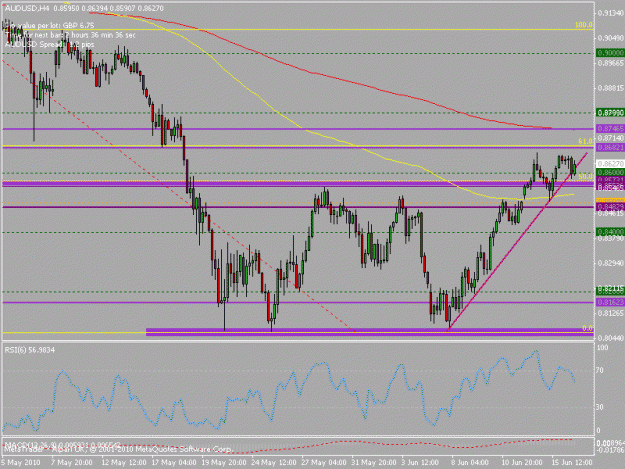Click the green 0.86000 level price tag

coord(610,172)
